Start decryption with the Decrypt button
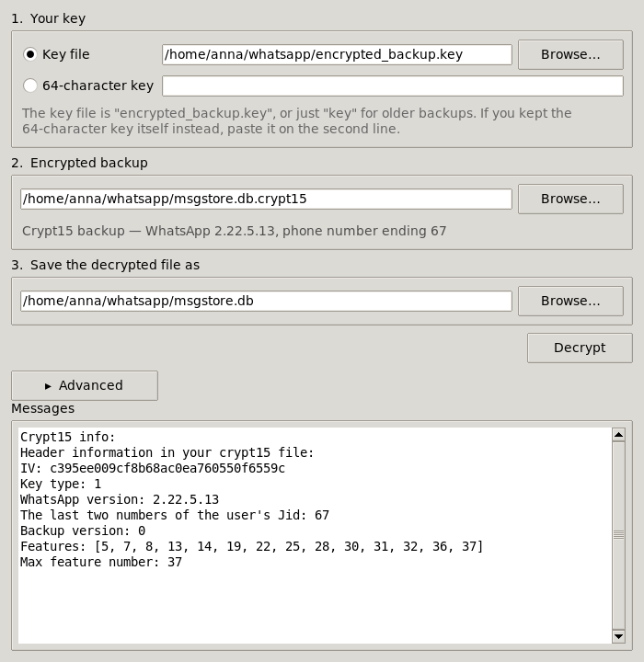Image resolution: width=644 pixels, height=662 pixels. (x=580, y=348)
